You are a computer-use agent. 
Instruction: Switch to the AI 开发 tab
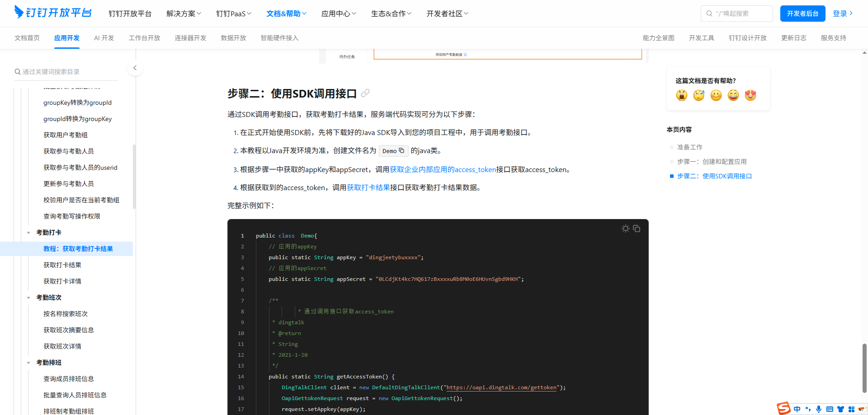click(104, 38)
